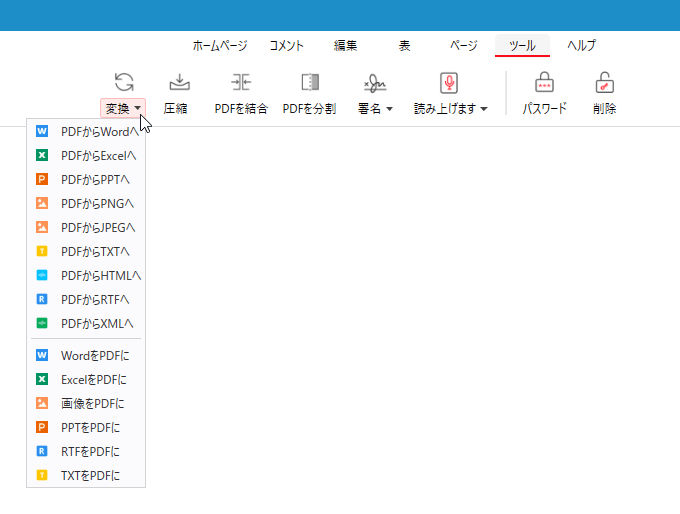This screenshot has height=514, width=680.
Task: Choose PDFからRTFへ menu entry
Action: tap(86, 299)
